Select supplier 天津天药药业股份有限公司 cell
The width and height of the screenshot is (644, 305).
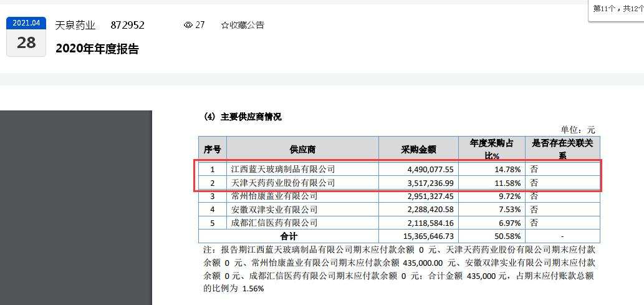coord(302,183)
